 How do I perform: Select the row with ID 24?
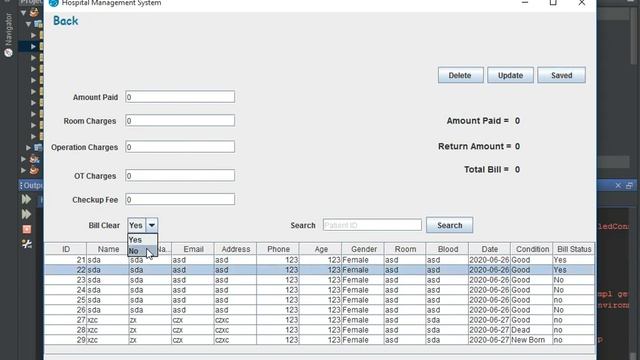point(320,290)
